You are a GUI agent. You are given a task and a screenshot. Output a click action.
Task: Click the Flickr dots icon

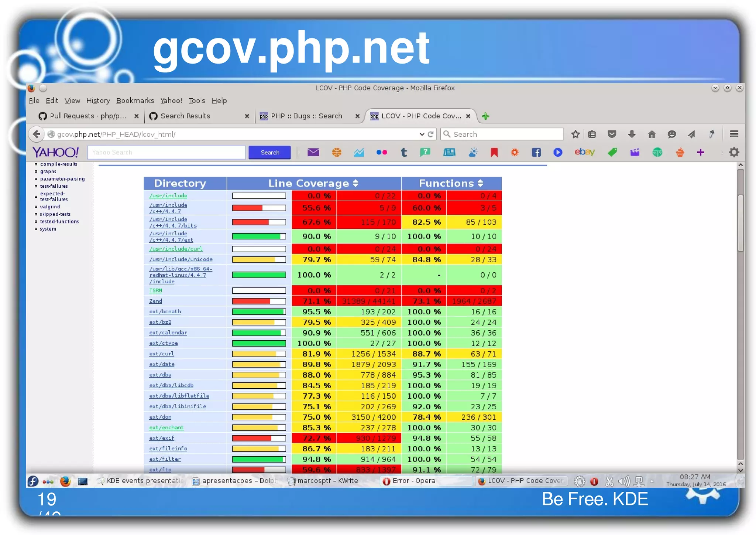tap(382, 152)
